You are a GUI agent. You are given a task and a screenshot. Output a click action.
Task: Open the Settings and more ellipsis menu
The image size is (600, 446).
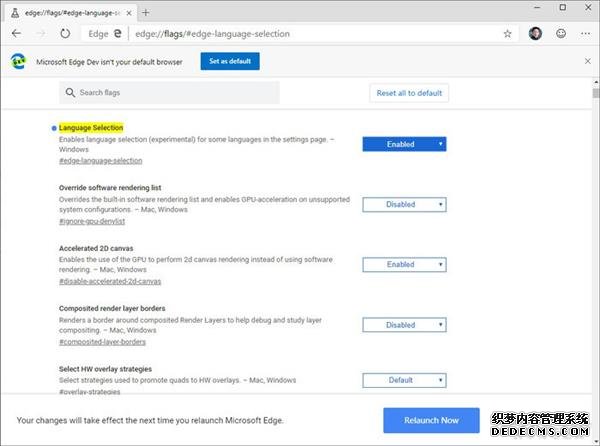coord(585,34)
